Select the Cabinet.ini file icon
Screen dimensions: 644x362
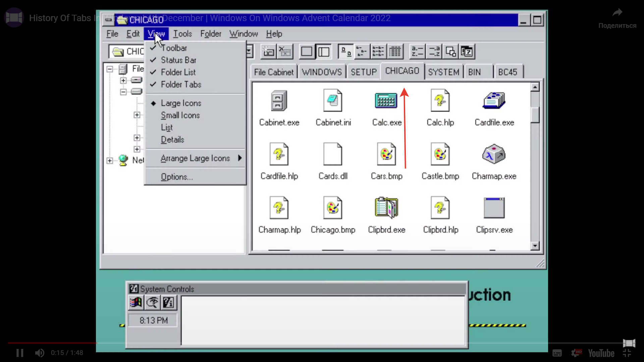point(333,101)
